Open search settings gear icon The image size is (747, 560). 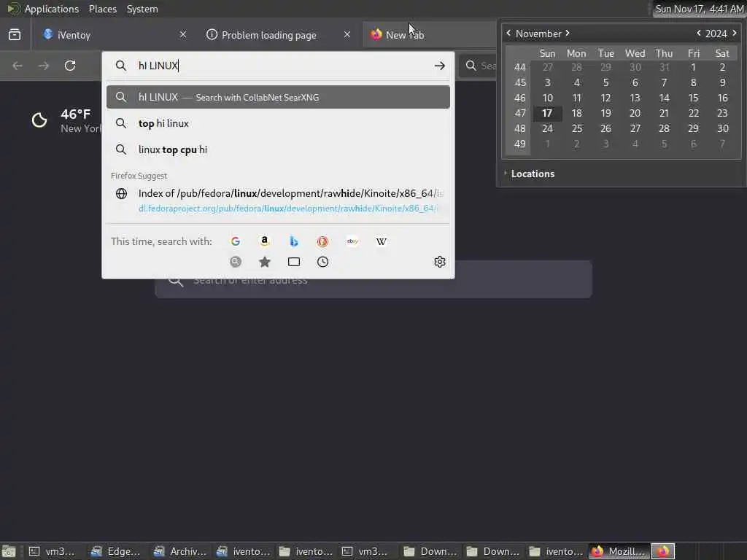tap(439, 262)
